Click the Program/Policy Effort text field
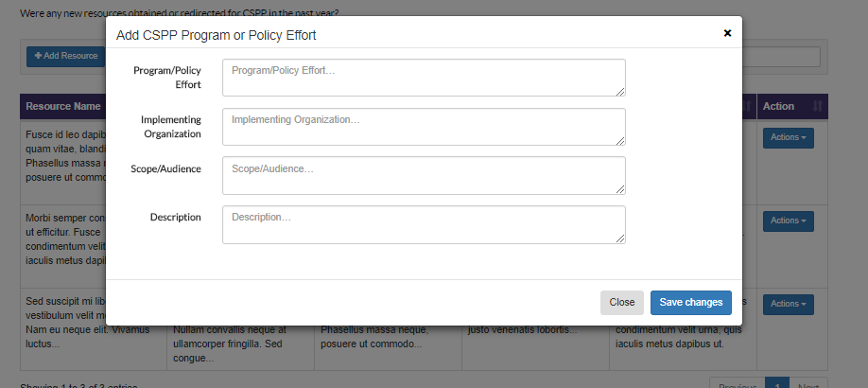The image size is (868, 388). [424, 77]
